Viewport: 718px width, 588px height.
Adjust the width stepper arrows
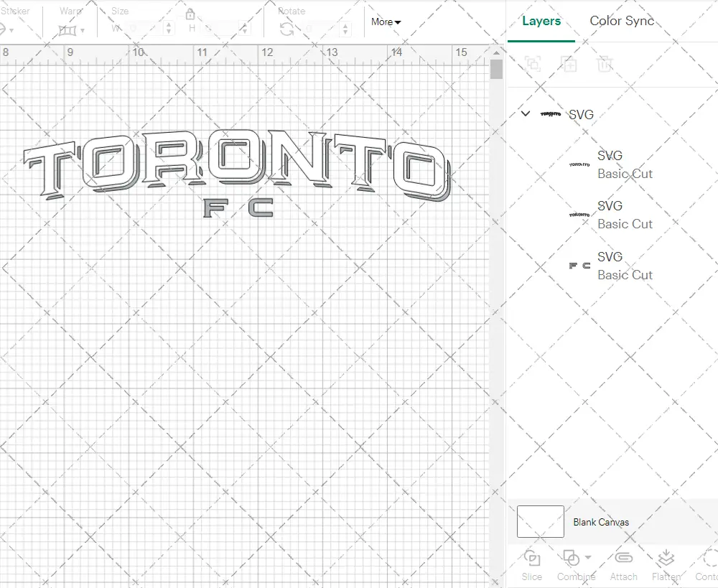point(169,29)
